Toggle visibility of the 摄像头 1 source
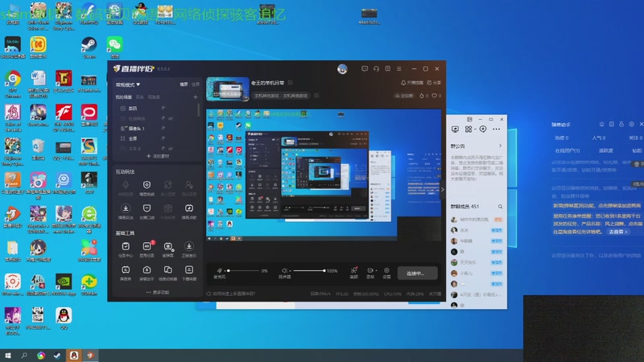 tap(163, 129)
